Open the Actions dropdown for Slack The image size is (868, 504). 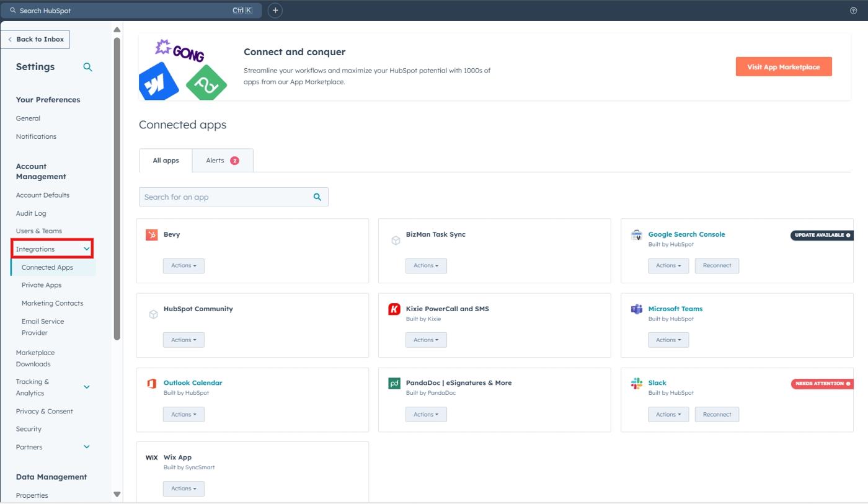pyautogui.click(x=668, y=415)
